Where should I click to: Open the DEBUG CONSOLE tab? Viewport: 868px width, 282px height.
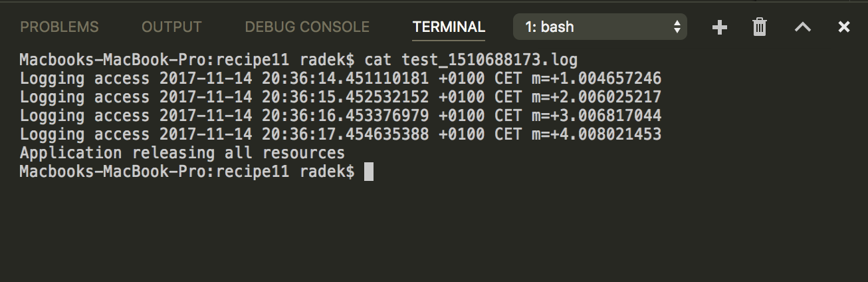coord(307,27)
